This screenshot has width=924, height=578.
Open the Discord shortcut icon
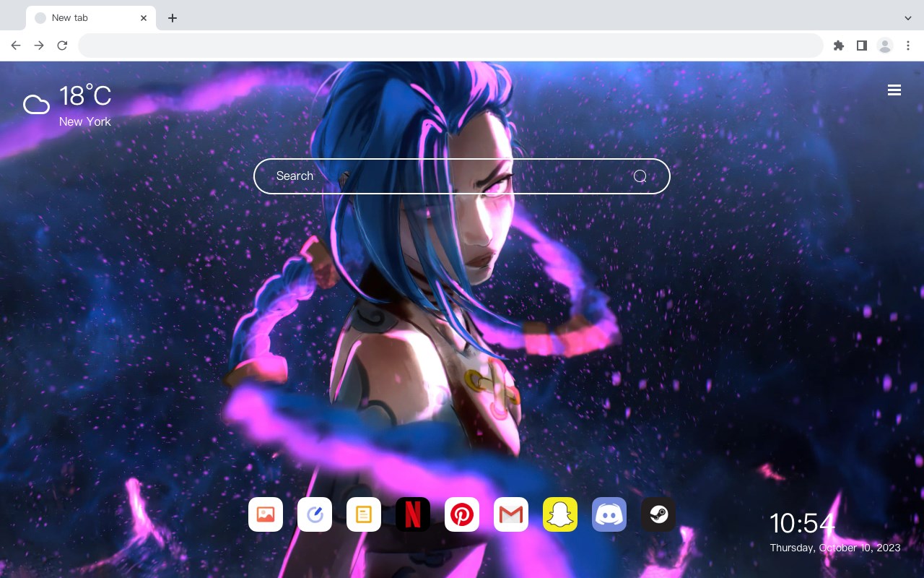point(609,514)
